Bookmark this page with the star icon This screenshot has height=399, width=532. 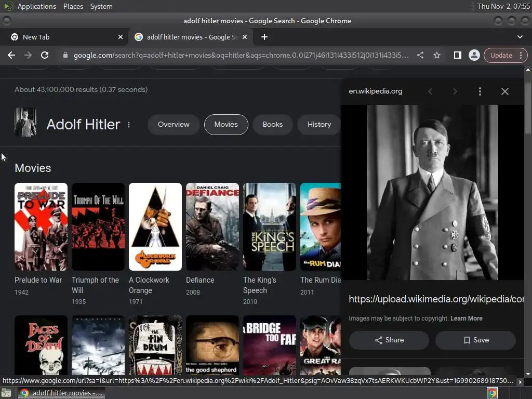(x=436, y=55)
